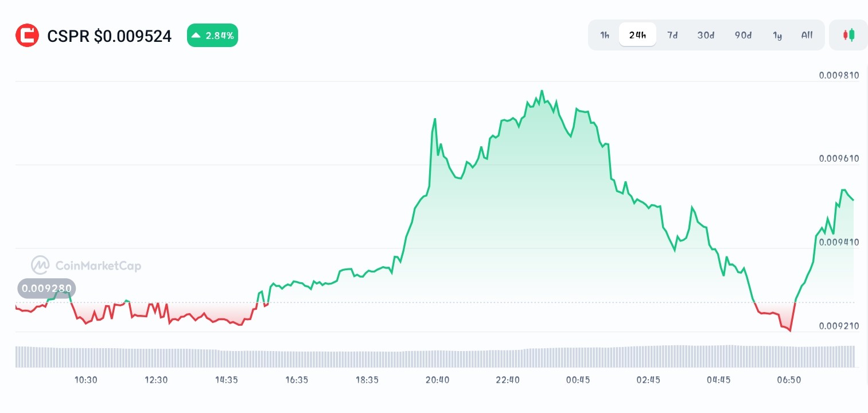Image resolution: width=868 pixels, height=413 pixels.
Task: Select the 24h timeframe tab
Action: click(637, 35)
